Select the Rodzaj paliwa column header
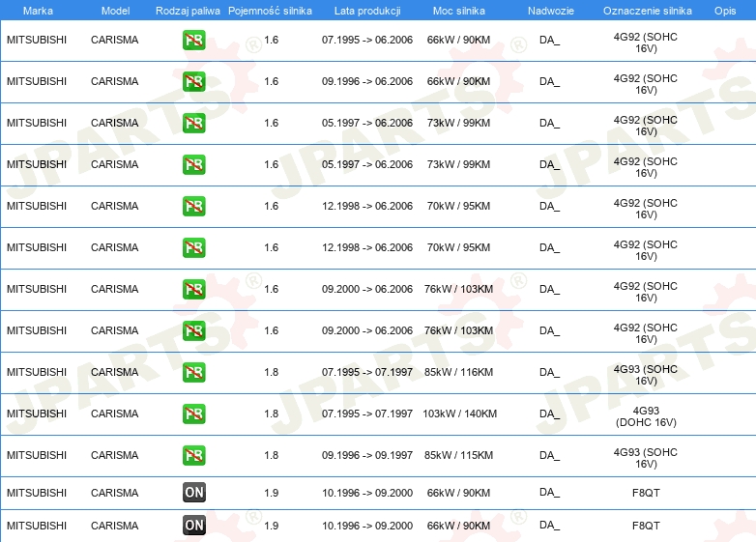This screenshot has width=756, height=542. pos(188,11)
